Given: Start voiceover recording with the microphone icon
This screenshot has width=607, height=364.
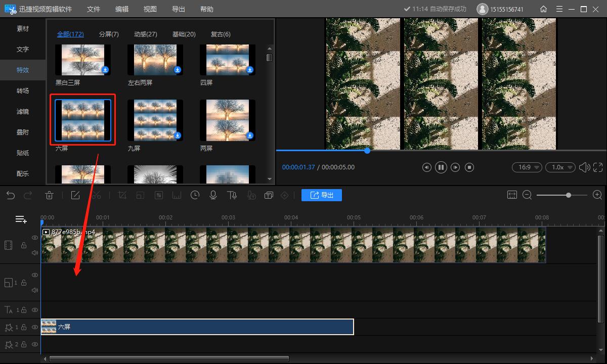Looking at the screenshot, I should coord(213,195).
